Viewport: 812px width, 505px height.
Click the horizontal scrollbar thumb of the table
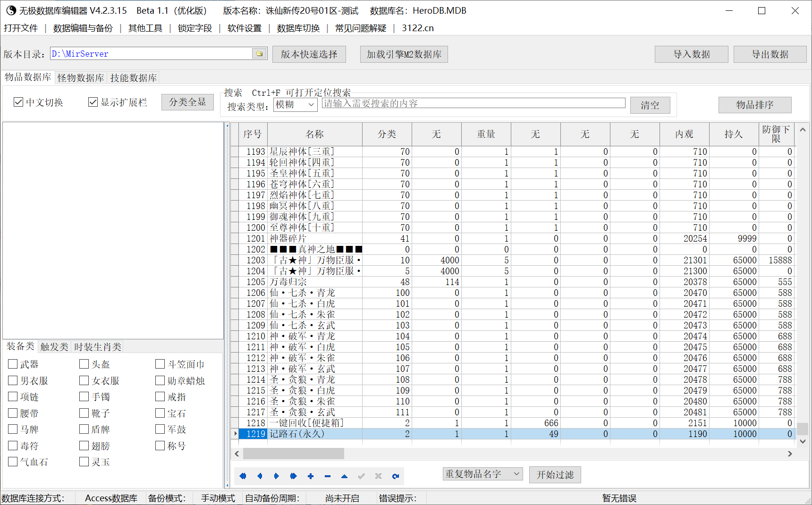tap(293, 454)
